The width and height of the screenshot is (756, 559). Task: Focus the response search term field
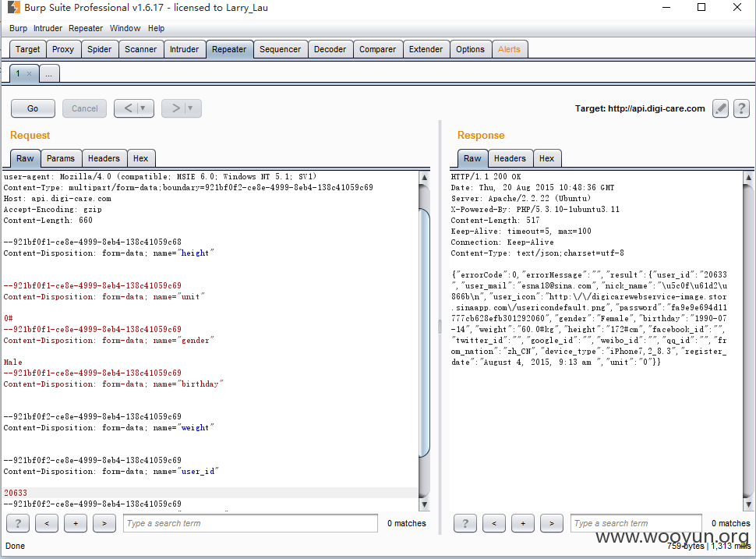[x=636, y=523]
